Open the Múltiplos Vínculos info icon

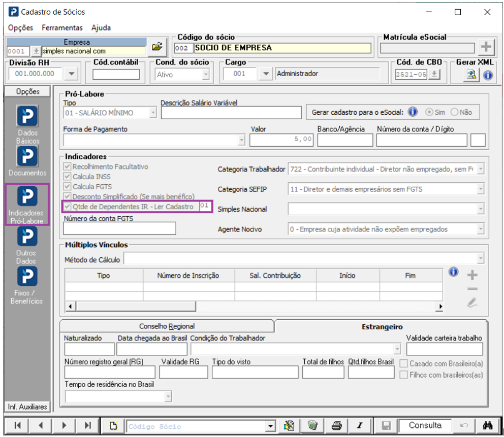453,272
